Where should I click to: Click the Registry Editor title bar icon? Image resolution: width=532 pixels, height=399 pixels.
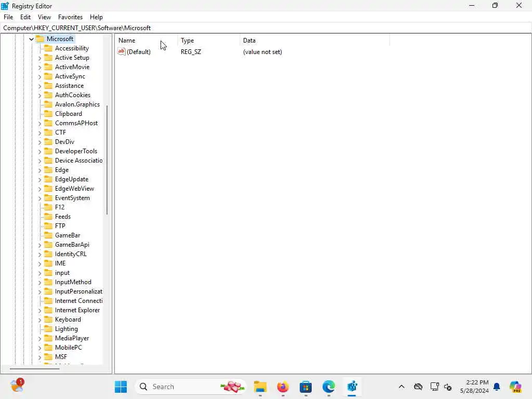pos(5,6)
